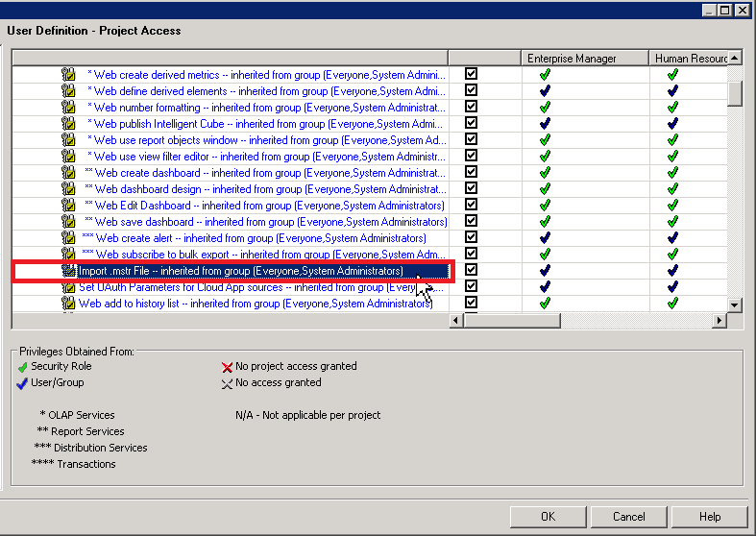The height and width of the screenshot is (536, 756).
Task: Click privilege icon beside Web use report objects window
Action: point(68,140)
